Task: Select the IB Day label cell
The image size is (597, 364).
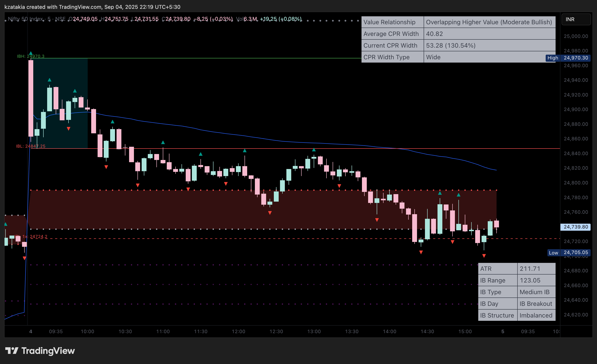Action: 498,303
